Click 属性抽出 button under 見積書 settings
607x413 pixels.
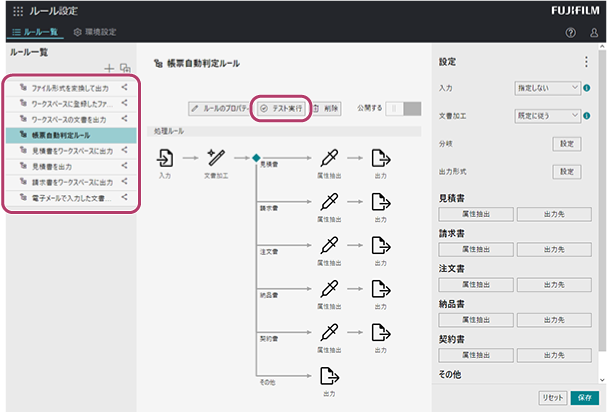[476, 214]
